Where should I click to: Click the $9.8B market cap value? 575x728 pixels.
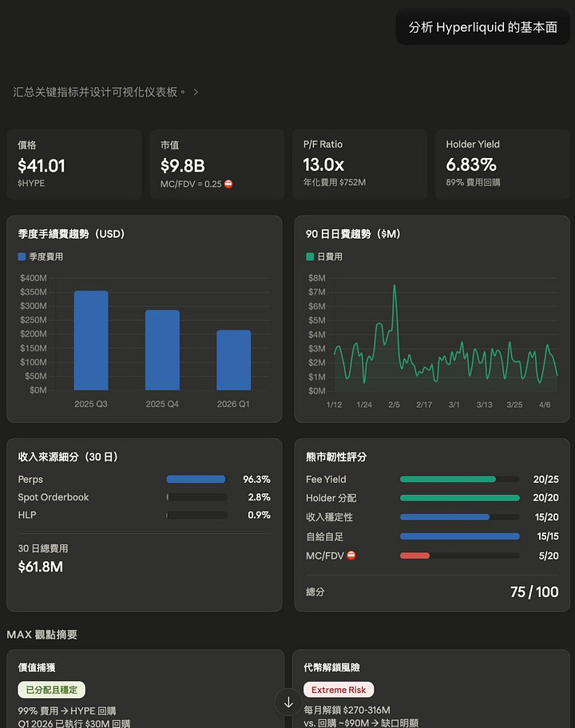pyautogui.click(x=183, y=166)
